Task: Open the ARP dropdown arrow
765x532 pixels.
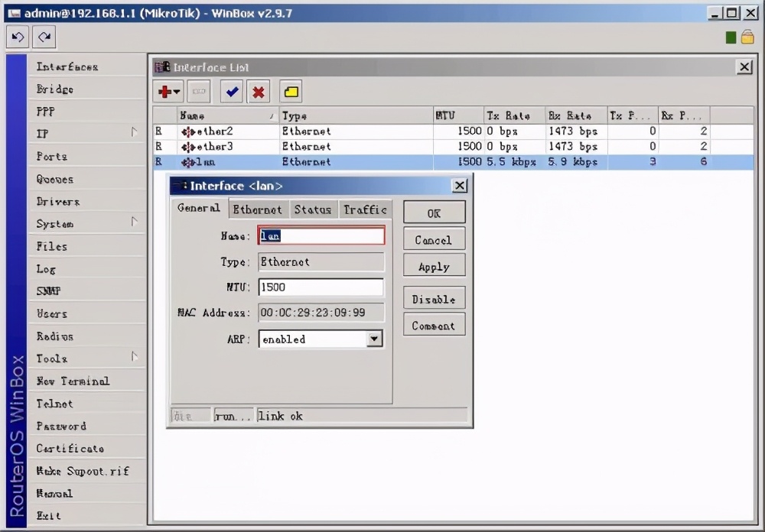Action: [x=374, y=339]
